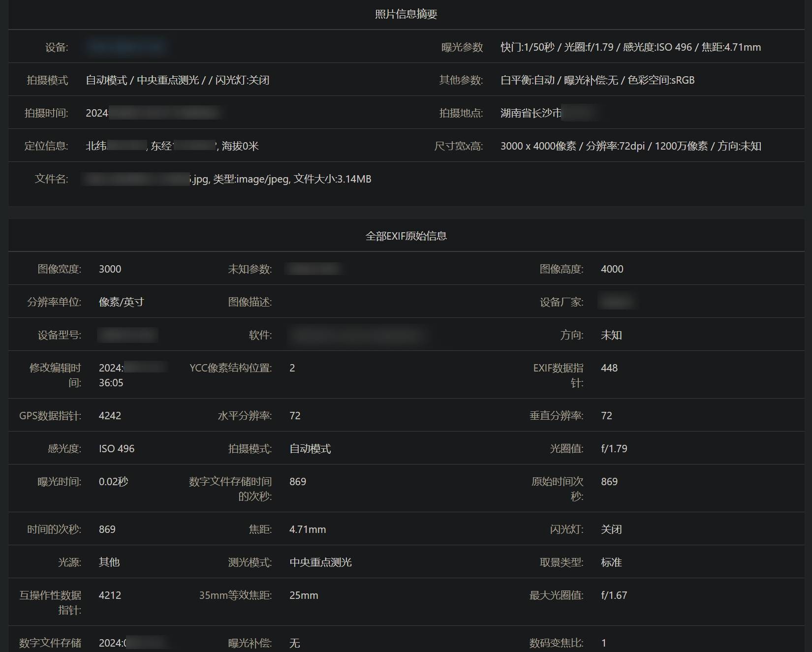This screenshot has height=652, width=812.
Task: Click the EXIF数据指针 value 448
Action: [x=609, y=368]
